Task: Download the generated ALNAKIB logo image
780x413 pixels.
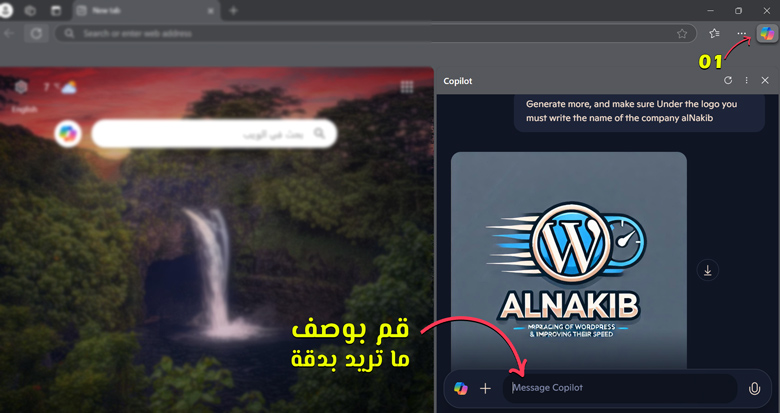Action: pos(707,270)
